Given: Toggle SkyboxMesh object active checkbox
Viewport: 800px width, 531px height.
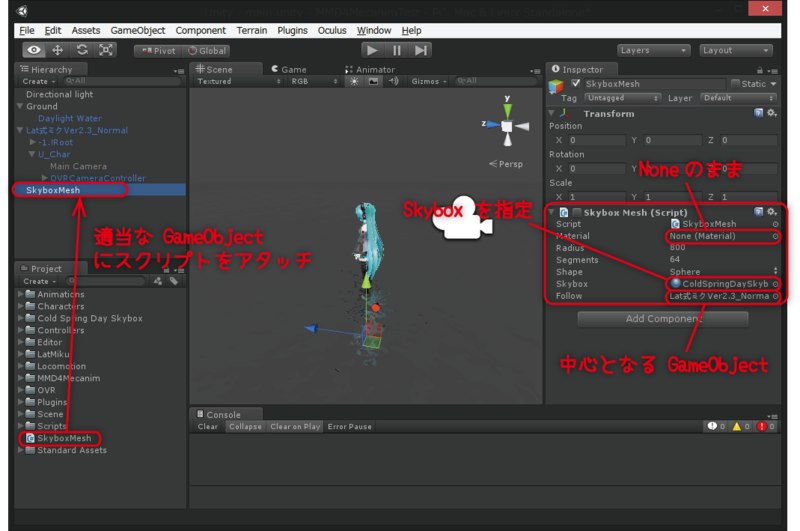Looking at the screenshot, I should tap(576, 83).
